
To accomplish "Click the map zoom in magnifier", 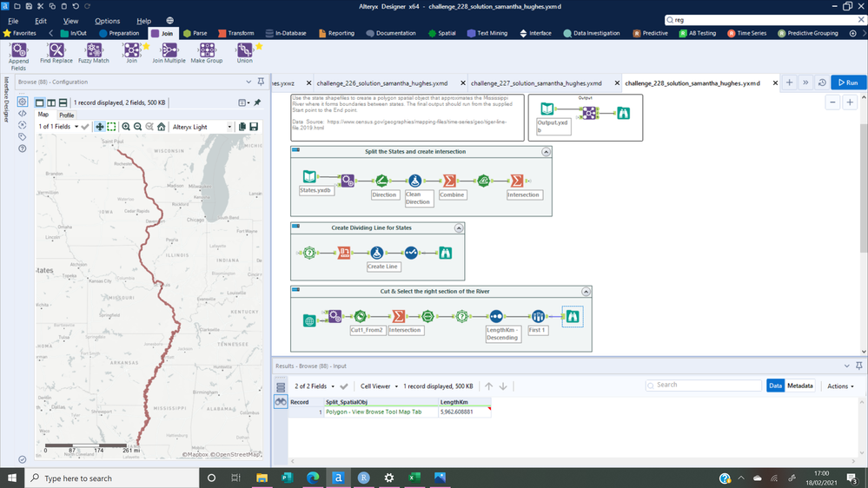I will point(126,127).
